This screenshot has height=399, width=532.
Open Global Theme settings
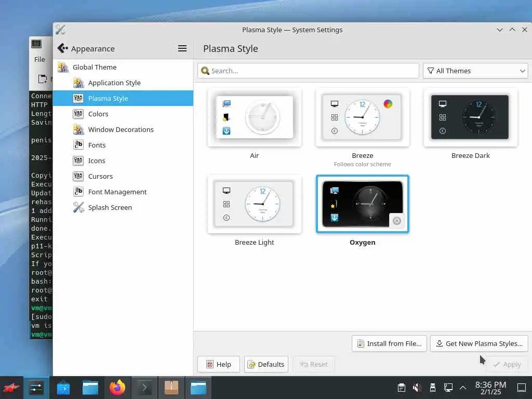(123, 67)
